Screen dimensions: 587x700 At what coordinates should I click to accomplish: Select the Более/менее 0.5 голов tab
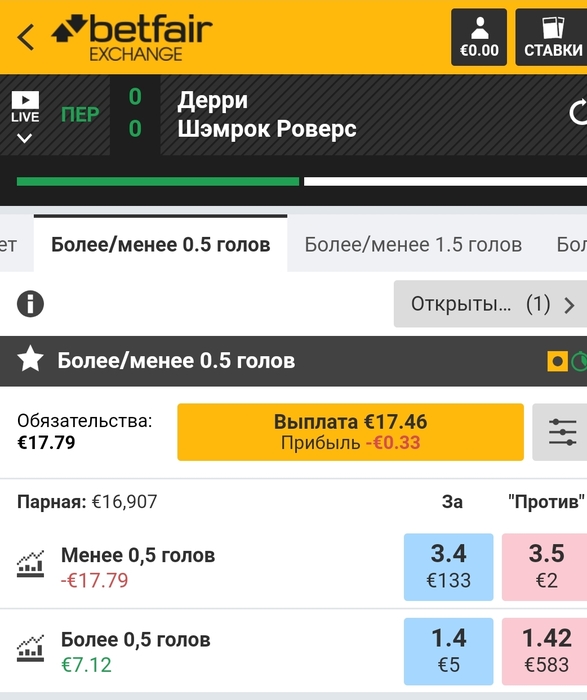[x=161, y=244]
